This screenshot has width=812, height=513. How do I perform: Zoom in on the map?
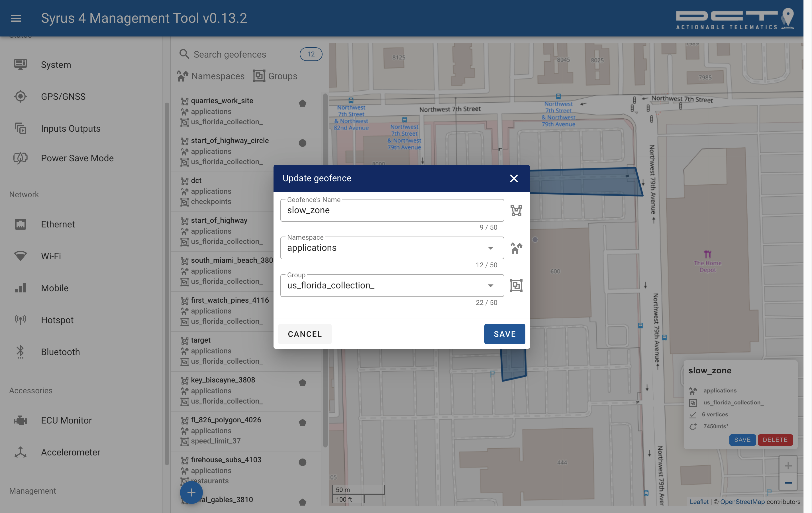[788, 466]
